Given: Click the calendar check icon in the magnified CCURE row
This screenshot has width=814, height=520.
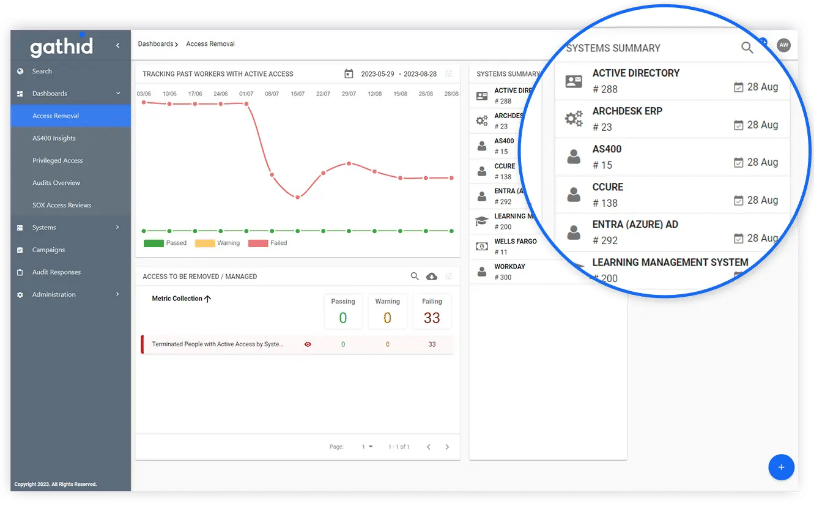Looking at the screenshot, I should pyautogui.click(x=738, y=200).
